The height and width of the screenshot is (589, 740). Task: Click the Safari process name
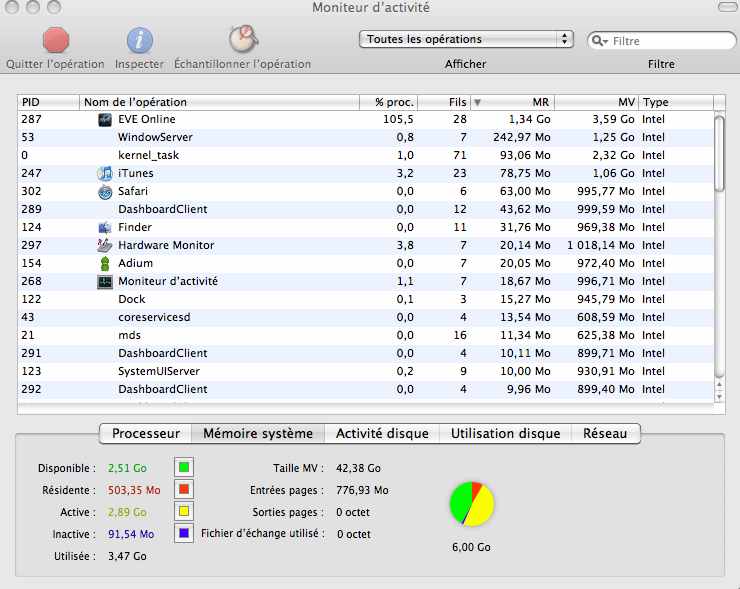pyautogui.click(x=133, y=191)
